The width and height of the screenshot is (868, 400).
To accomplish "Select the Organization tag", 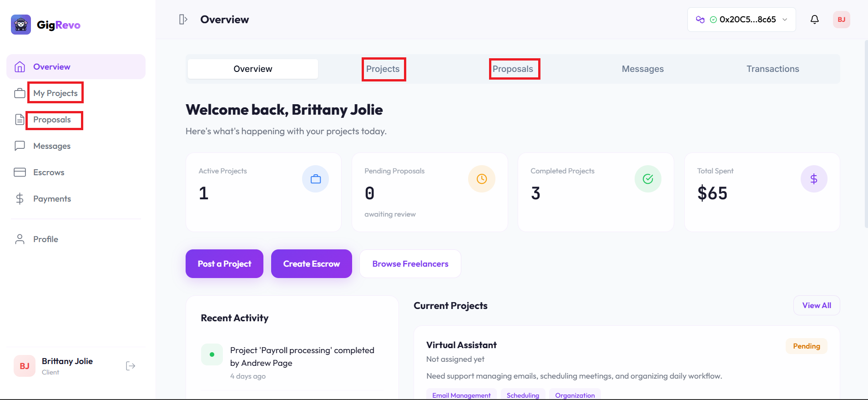I will click(x=575, y=395).
